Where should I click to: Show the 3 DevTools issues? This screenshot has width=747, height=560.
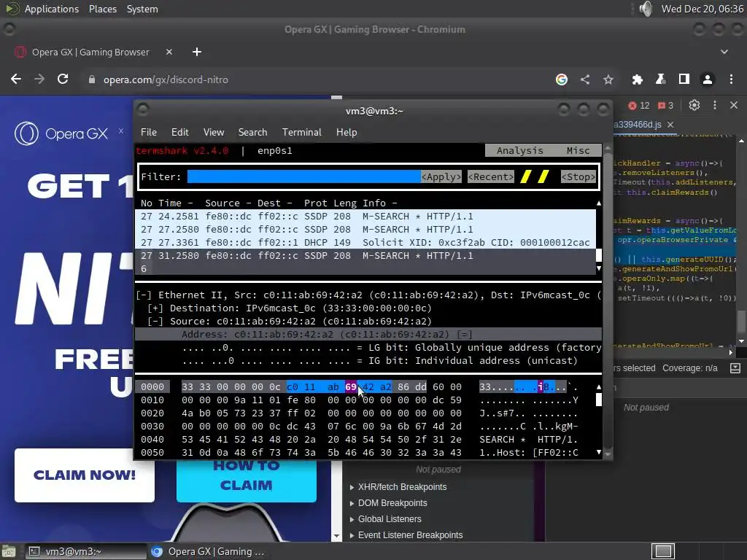coord(665,106)
